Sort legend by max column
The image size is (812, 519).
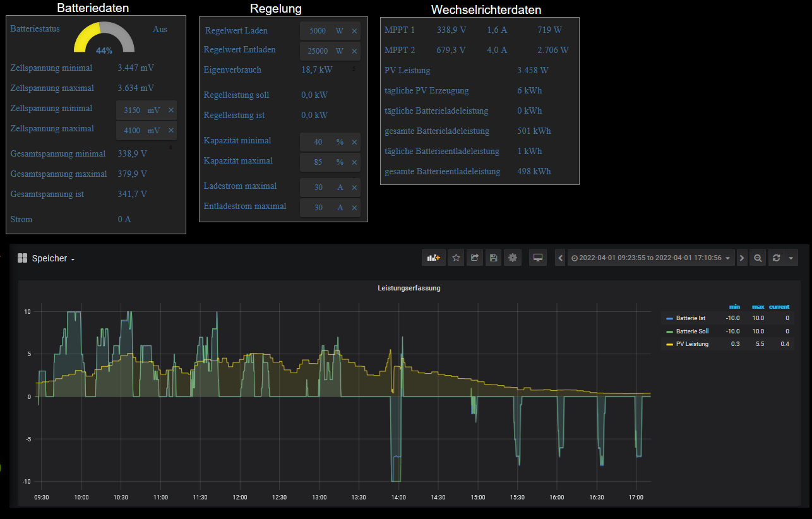pos(758,307)
